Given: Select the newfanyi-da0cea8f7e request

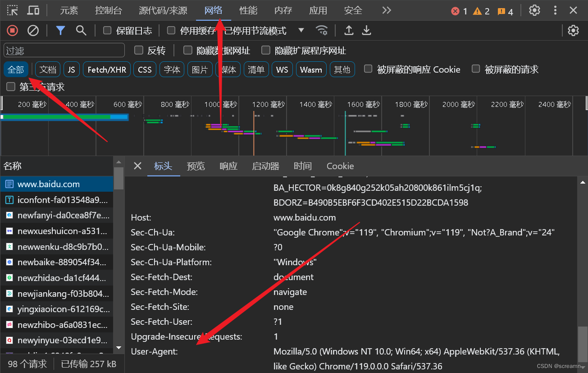Looking at the screenshot, I should coord(57,216).
